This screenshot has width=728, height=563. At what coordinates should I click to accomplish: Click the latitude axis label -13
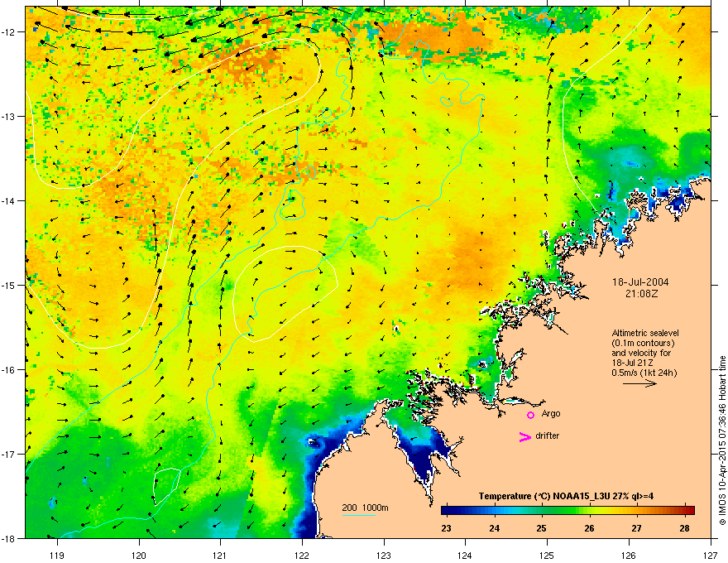[x=9, y=117]
